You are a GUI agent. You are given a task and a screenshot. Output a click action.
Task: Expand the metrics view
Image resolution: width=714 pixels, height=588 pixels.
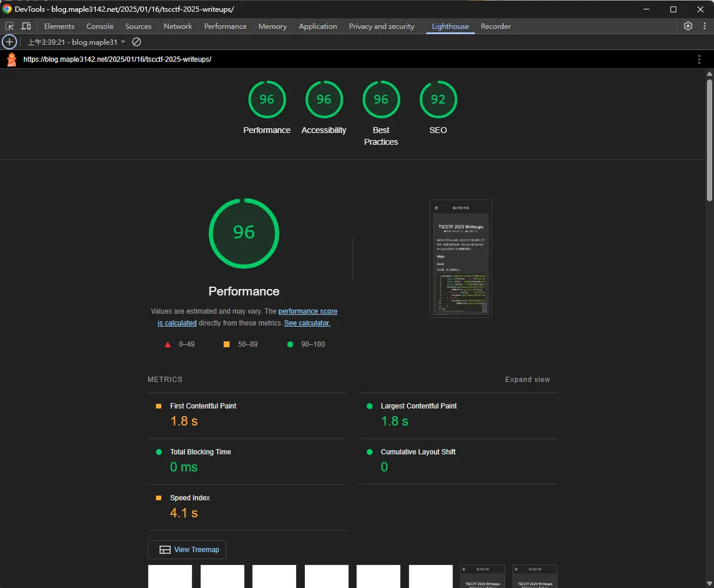[527, 380]
